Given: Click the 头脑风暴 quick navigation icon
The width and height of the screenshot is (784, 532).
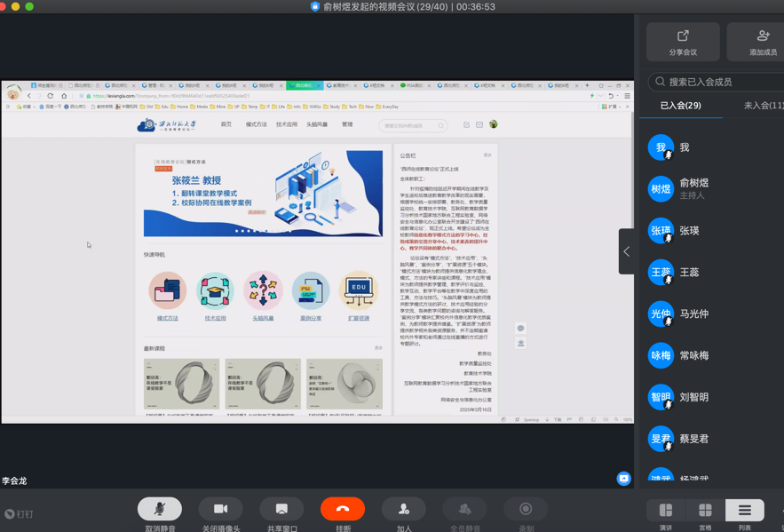Looking at the screenshot, I should 263,290.
